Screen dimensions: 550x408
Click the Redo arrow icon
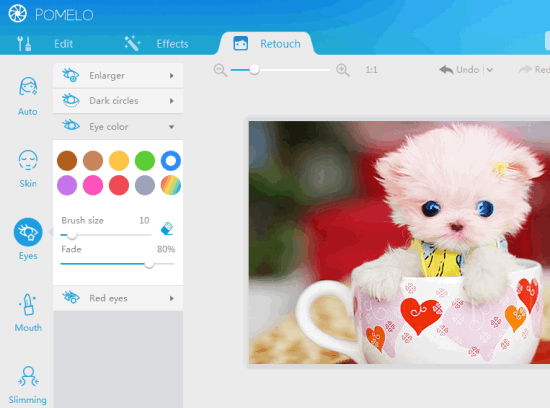pyautogui.click(x=525, y=69)
